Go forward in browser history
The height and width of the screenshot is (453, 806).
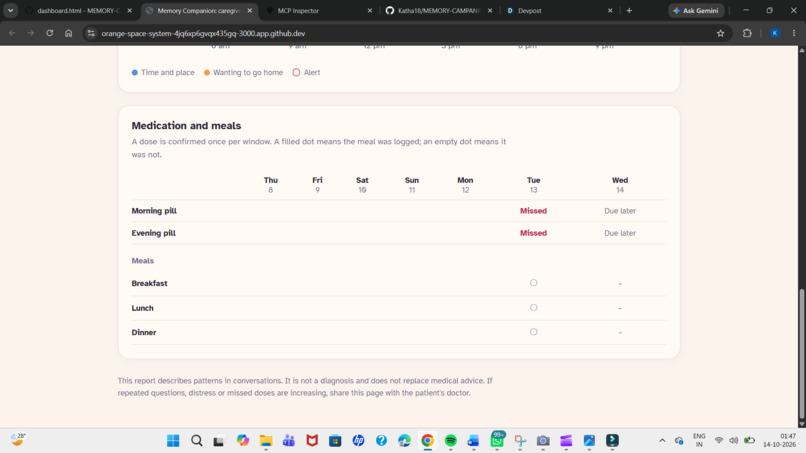31,33
